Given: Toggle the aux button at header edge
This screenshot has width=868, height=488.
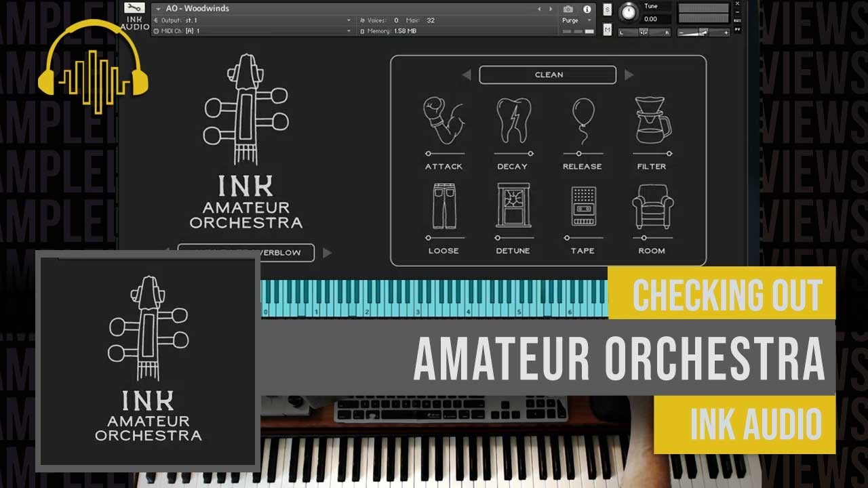Looking at the screenshot, I should 737,20.
